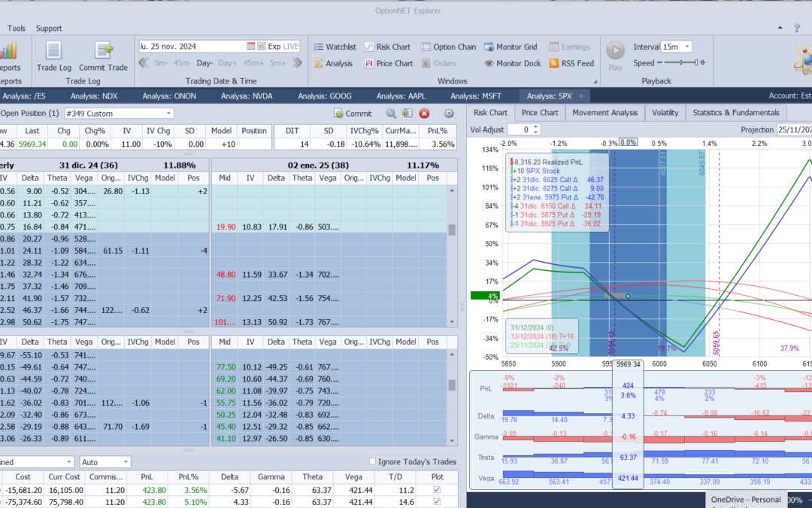Click the Day+ time step button

click(227, 63)
